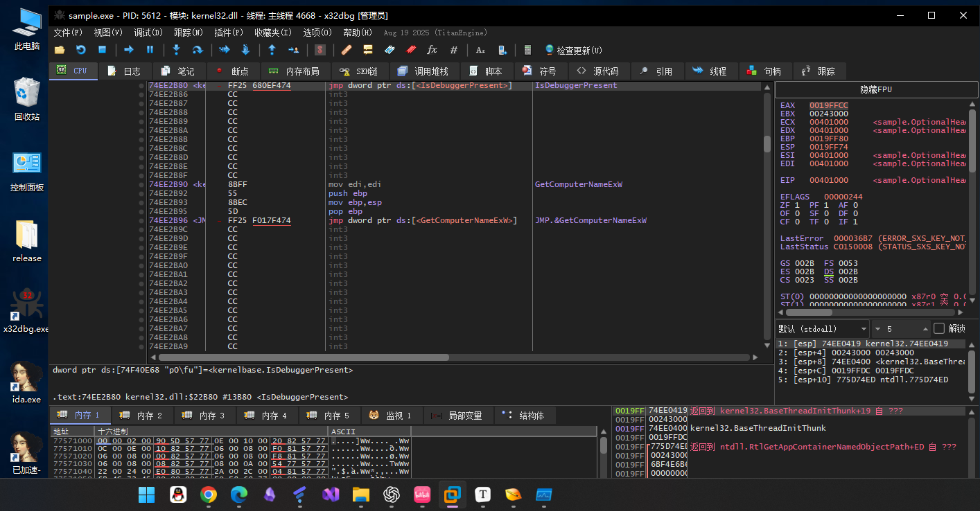Screen dimensions: 980x516
Task: Open Chrome from the taskbar
Action: pos(208,495)
